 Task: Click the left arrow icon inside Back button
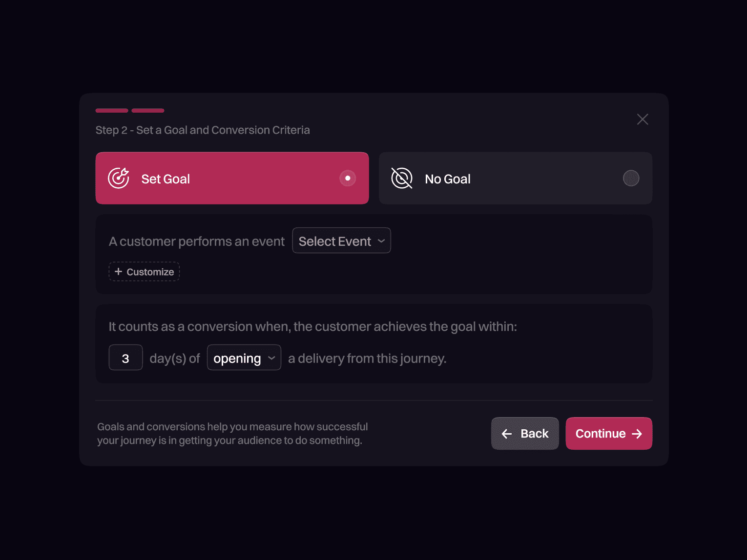tap(506, 433)
